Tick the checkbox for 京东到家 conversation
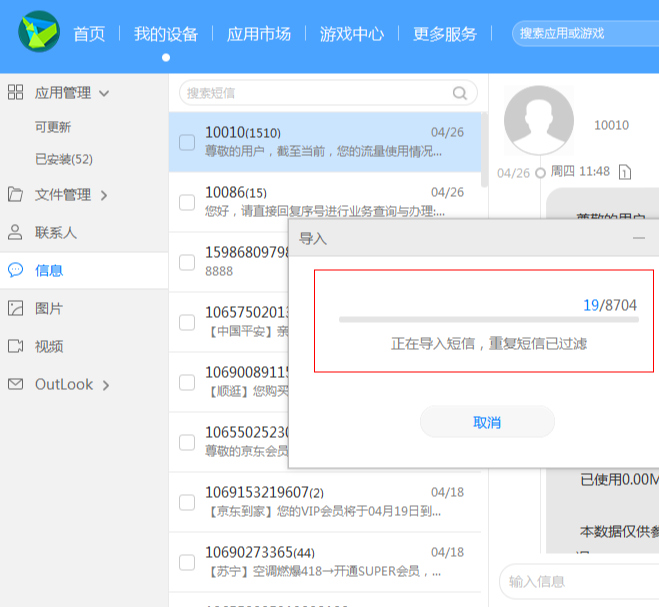Screen dimensions: 659x607 tap(187, 502)
